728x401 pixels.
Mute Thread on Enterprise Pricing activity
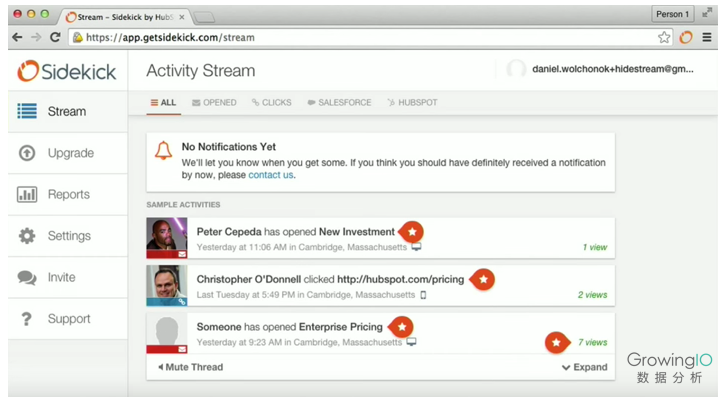[191, 367]
